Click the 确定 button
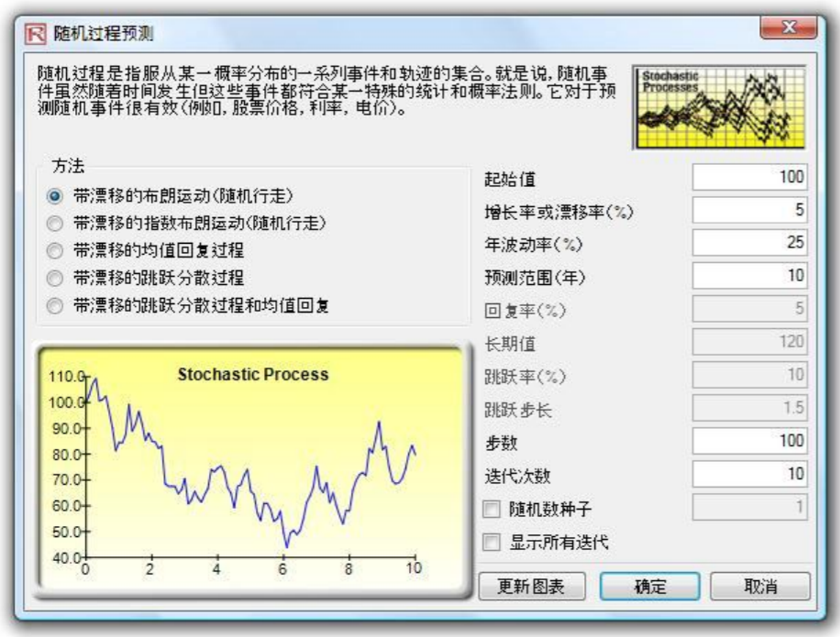This screenshot has height=637, width=840. coord(650,587)
